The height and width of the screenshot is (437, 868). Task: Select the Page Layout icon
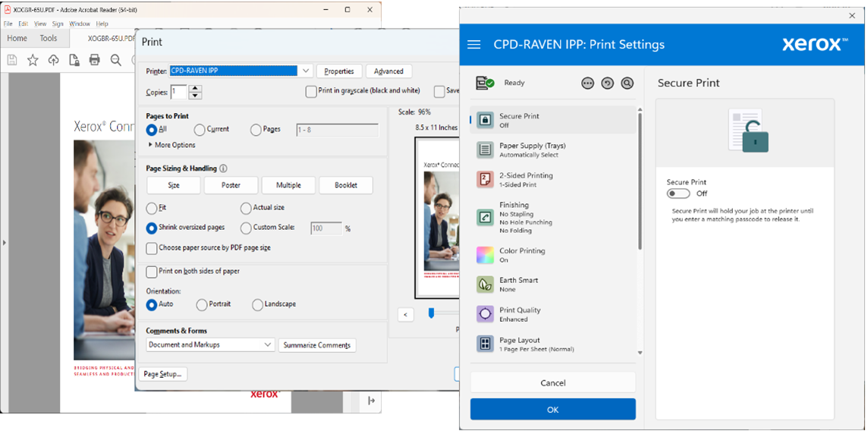pos(485,344)
